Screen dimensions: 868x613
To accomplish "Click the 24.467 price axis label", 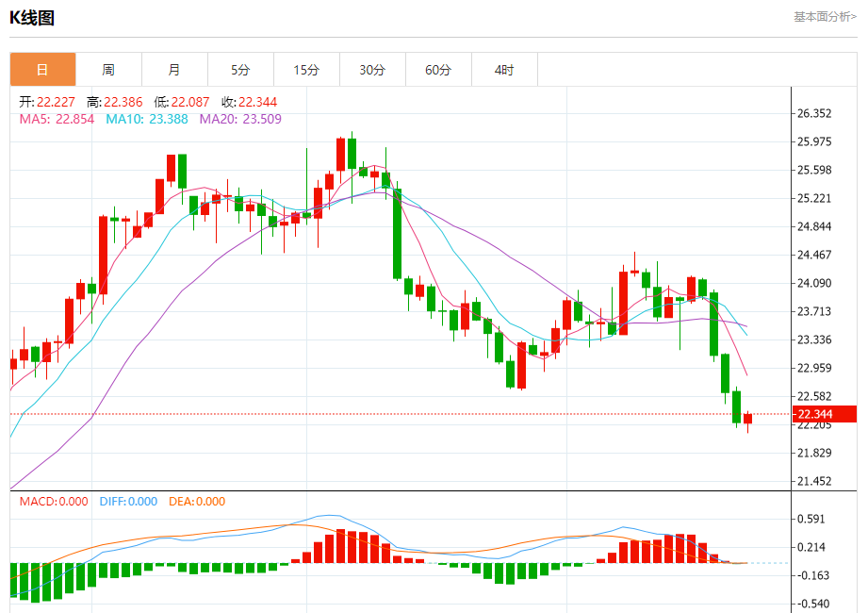I will tap(813, 255).
